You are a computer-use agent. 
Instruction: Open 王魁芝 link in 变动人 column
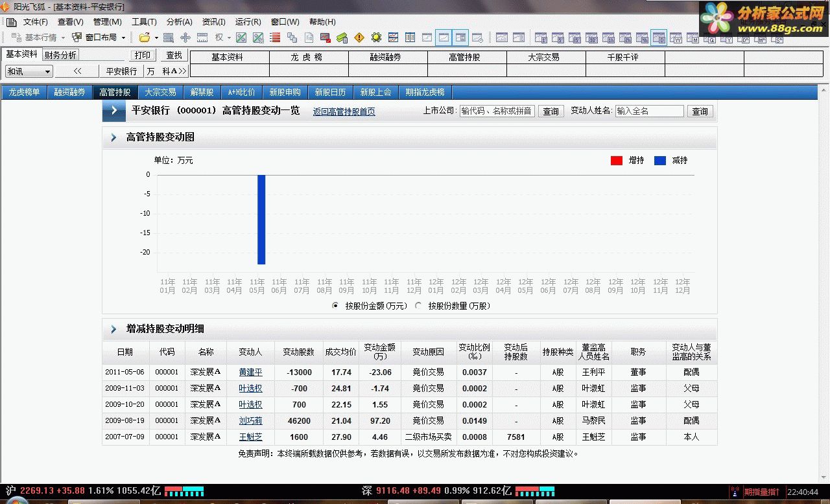(250, 437)
